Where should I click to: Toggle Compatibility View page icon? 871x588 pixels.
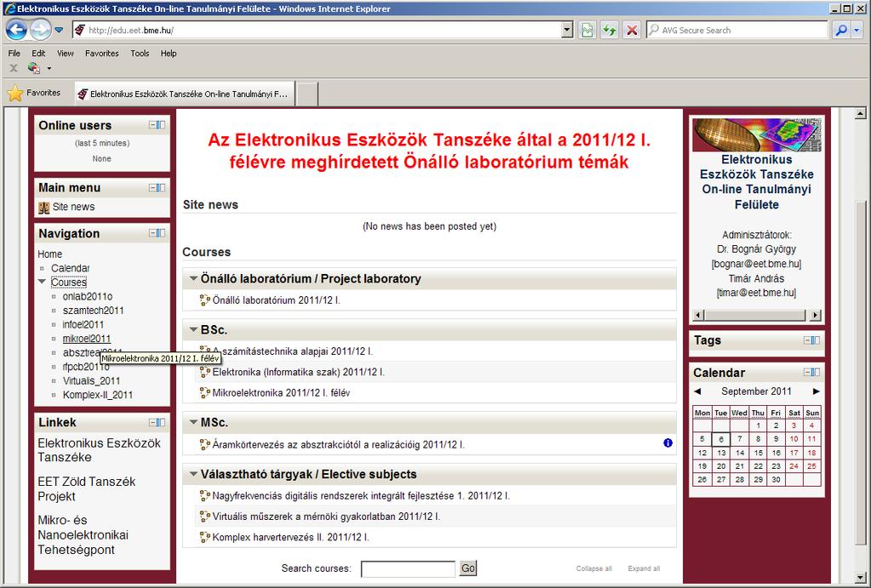587,30
